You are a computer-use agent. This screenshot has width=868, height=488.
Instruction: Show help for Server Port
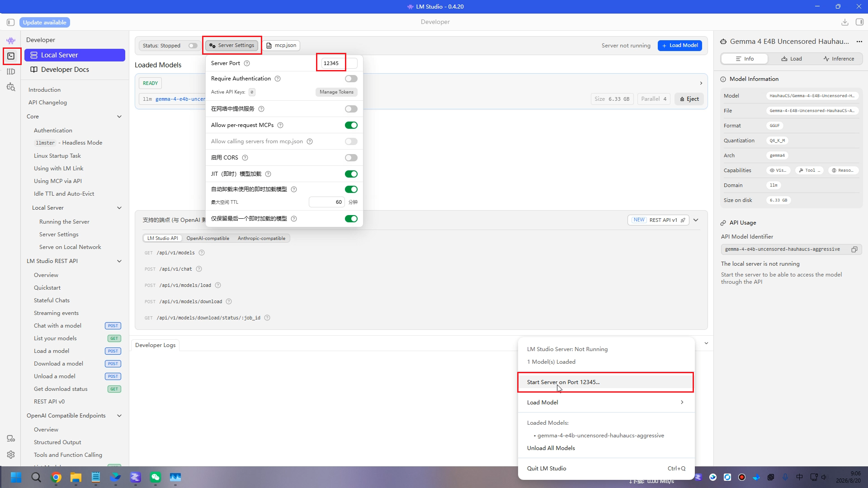pos(247,63)
